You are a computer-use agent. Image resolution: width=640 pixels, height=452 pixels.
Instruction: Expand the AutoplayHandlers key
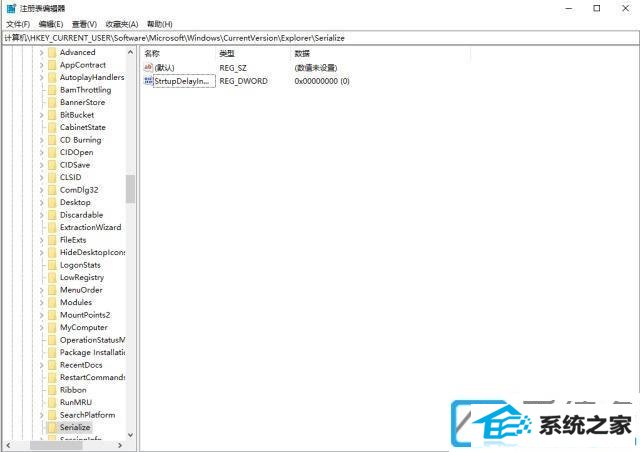41,78
